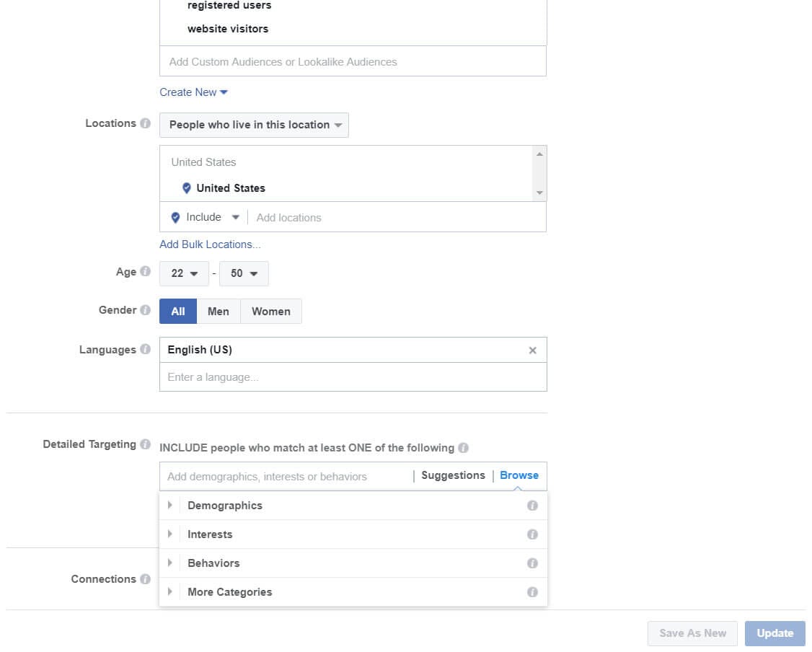Screen dimensions: 812x652
Task: Click the Update button
Action: pos(775,633)
